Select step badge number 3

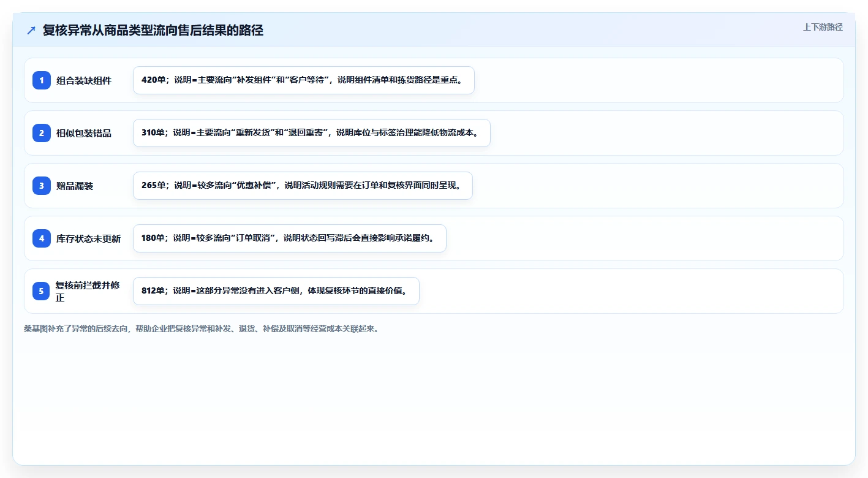pyautogui.click(x=42, y=186)
